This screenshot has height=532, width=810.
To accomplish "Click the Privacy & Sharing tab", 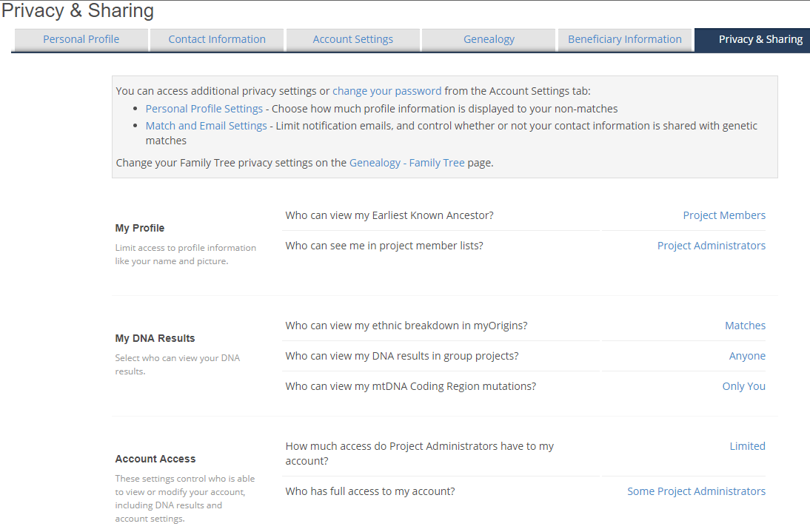I will coord(760,39).
